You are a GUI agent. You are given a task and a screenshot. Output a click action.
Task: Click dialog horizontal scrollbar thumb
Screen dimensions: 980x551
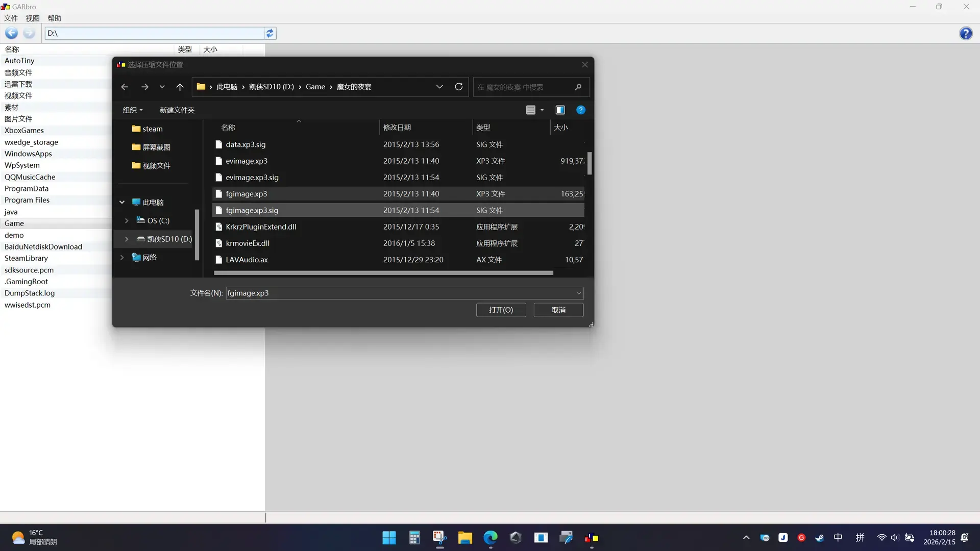[x=383, y=273]
